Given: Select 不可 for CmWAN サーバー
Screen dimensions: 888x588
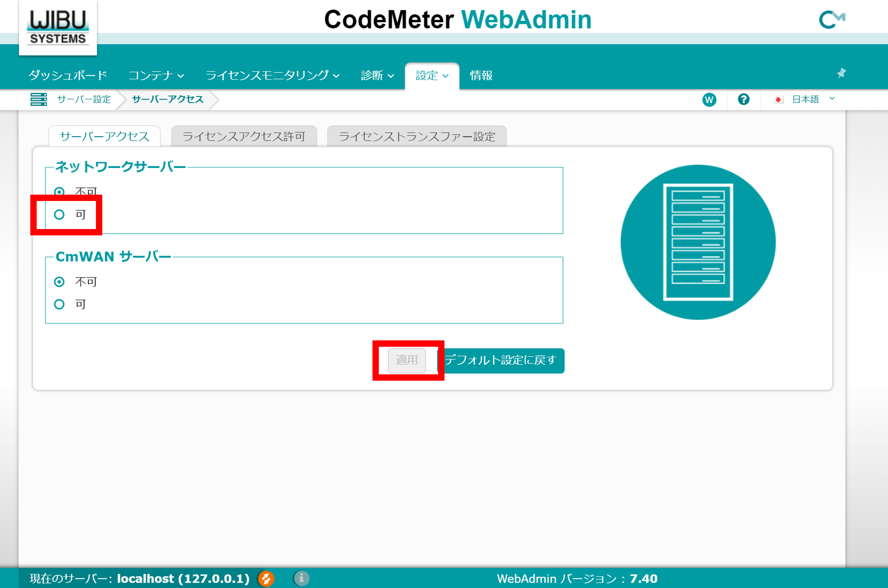Looking at the screenshot, I should (59, 282).
